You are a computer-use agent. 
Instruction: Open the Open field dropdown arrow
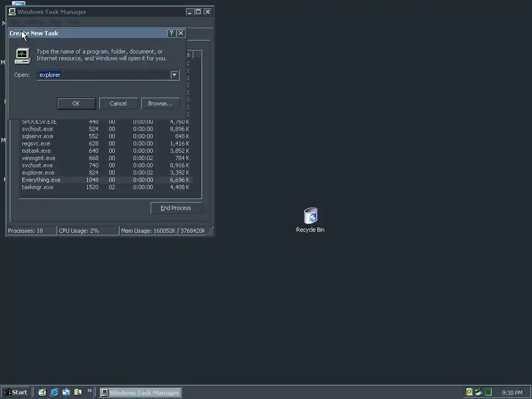(175, 75)
